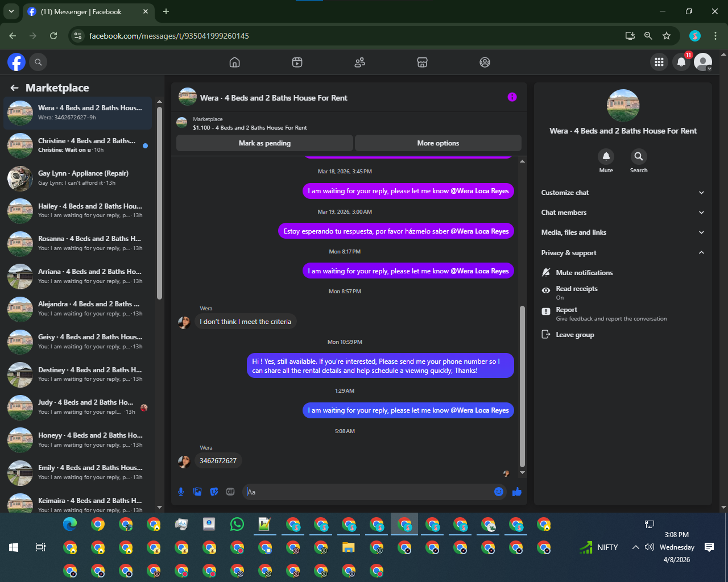Open Judy's conversation in the list
Viewport: 728px width, 582px height.
click(78, 407)
